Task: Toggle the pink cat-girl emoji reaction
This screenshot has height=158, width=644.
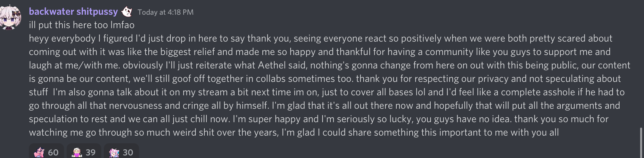Action: 121,152
